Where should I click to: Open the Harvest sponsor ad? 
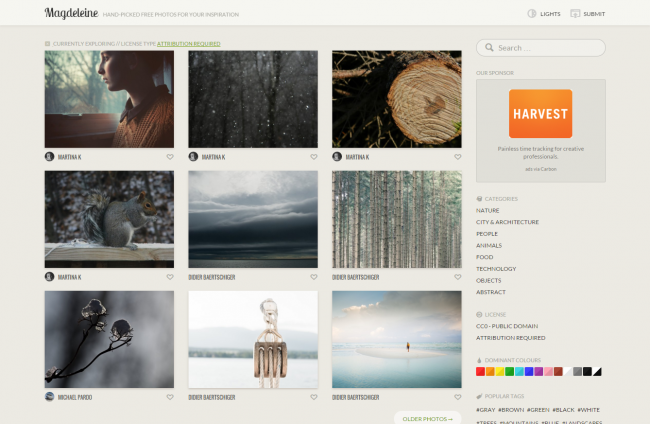point(541,114)
